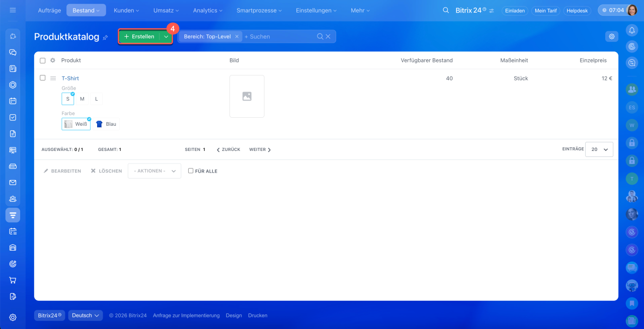Open the Helpdesk button
Viewport: 644px width, 329px height.
(x=577, y=11)
